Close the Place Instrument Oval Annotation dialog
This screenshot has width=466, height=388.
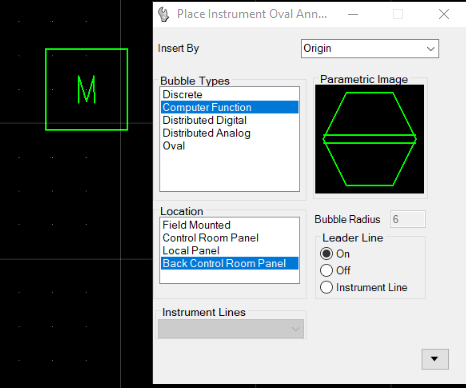tap(444, 14)
